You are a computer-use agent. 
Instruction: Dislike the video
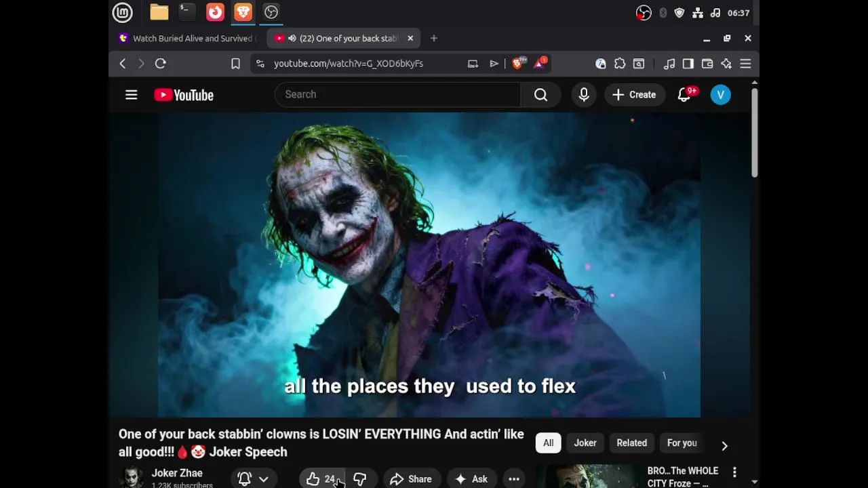click(360, 479)
